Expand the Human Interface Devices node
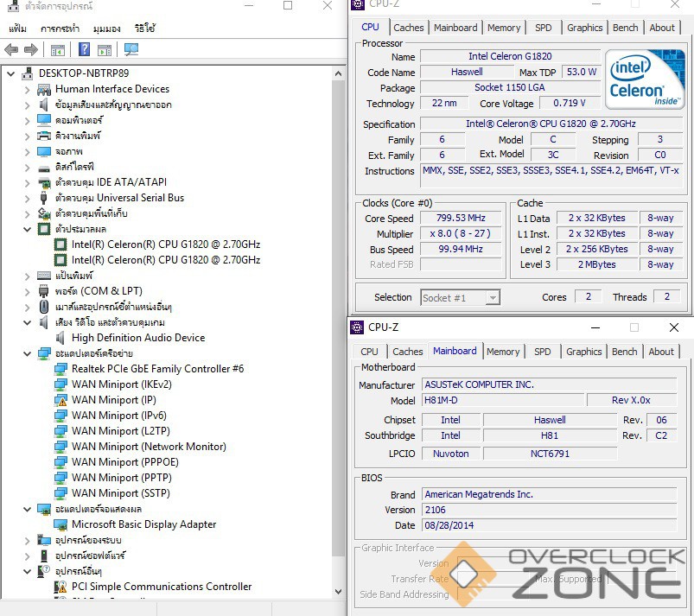 point(27,89)
